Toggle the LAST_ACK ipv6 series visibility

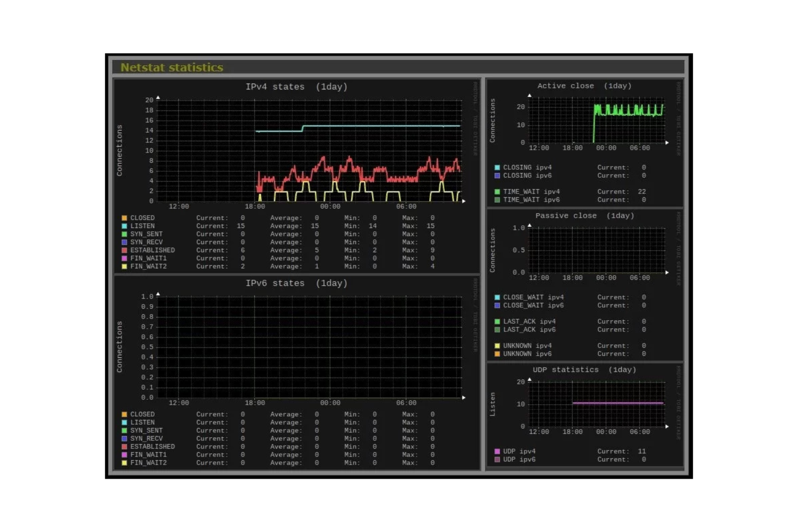click(x=497, y=329)
